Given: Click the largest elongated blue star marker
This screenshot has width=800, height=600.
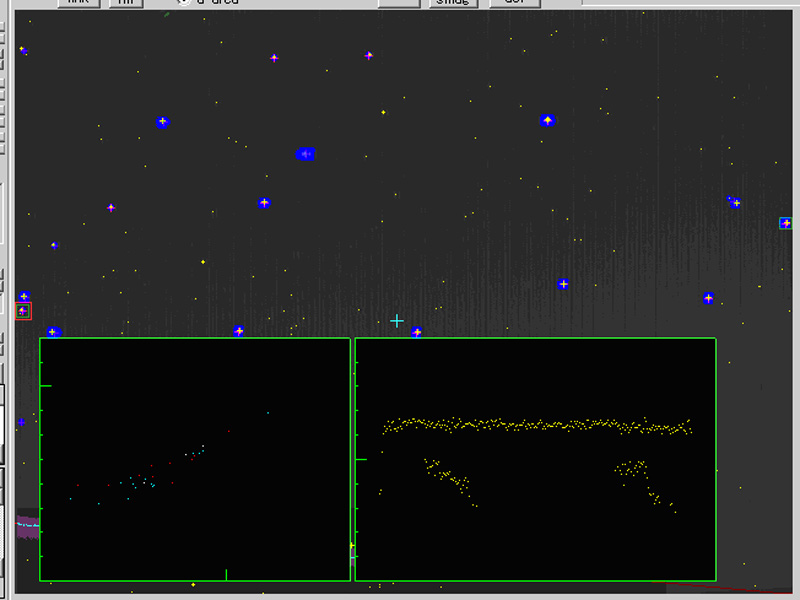Looking at the screenshot, I should (x=306, y=154).
